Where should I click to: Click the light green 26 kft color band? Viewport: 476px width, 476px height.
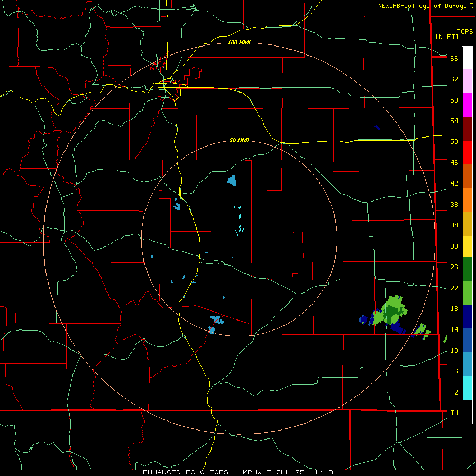click(467, 293)
